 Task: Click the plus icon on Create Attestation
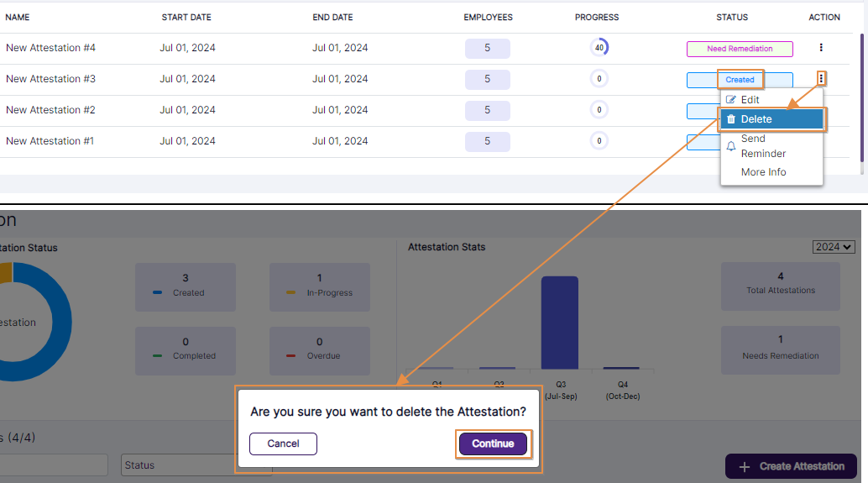[744, 466]
